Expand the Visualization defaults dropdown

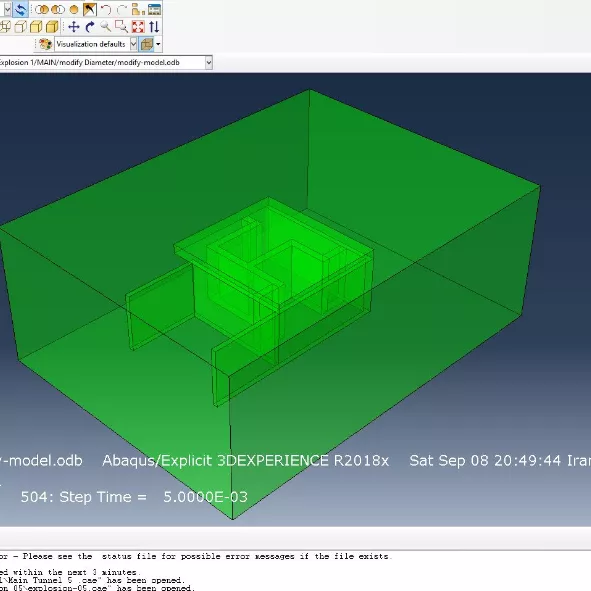133,44
